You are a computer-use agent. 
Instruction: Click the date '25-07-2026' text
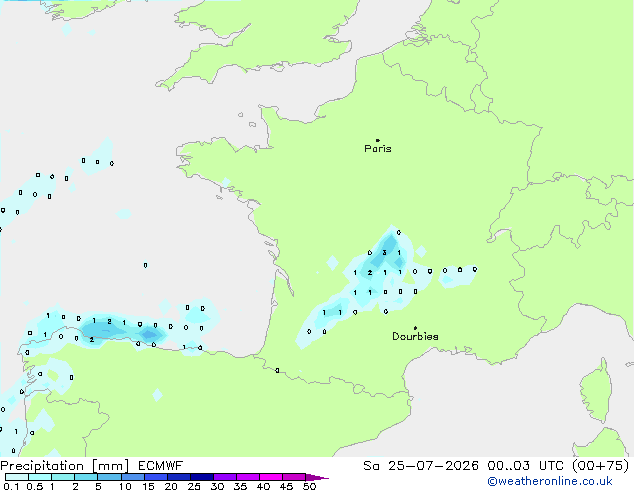(x=433, y=466)
